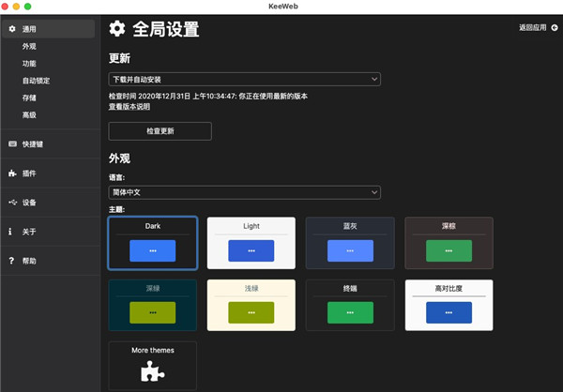The height and width of the screenshot is (392, 563).
Task: Click the 检查更新 button
Action: coord(160,131)
